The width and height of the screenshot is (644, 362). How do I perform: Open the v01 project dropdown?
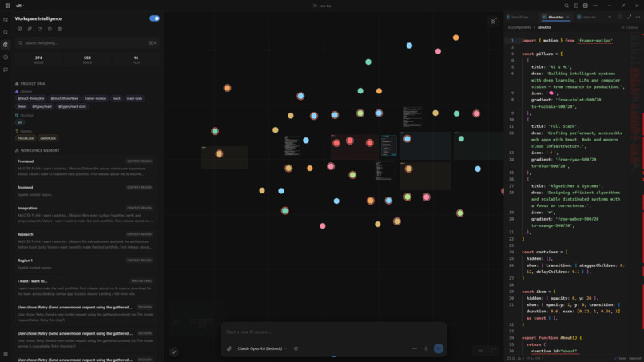point(19,6)
